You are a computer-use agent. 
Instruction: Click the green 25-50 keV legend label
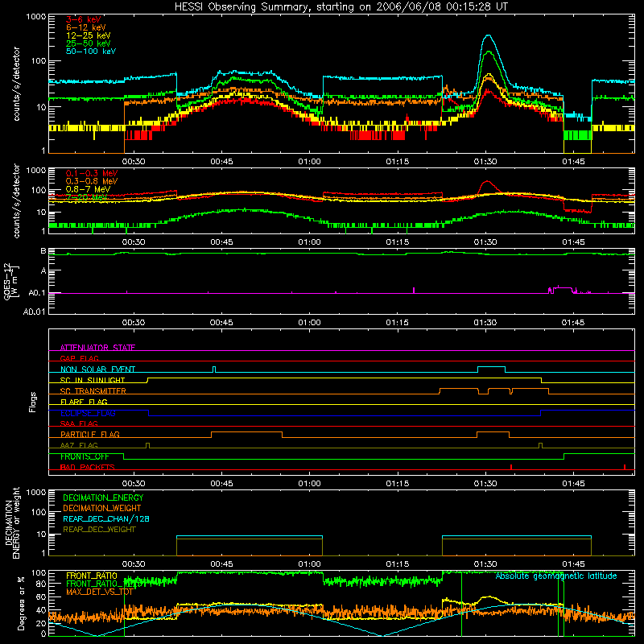(x=88, y=43)
